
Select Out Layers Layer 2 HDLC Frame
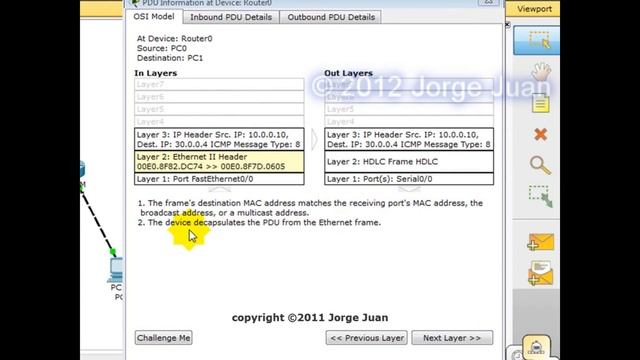point(409,162)
